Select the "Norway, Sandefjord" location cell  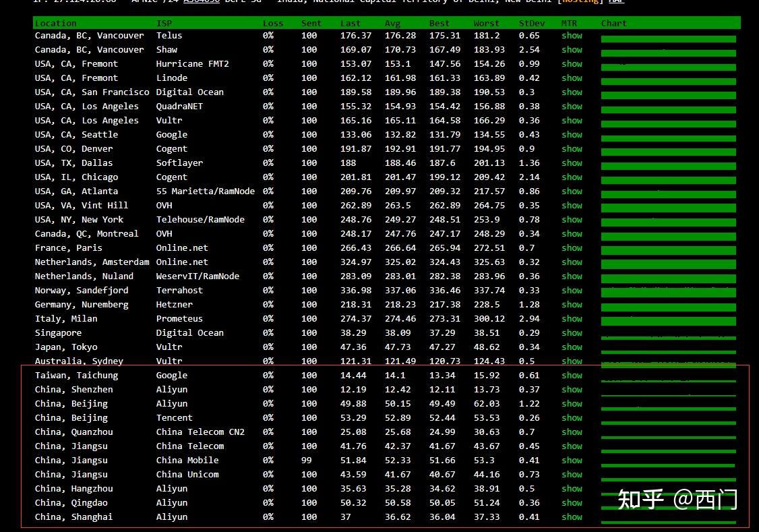[x=82, y=291]
